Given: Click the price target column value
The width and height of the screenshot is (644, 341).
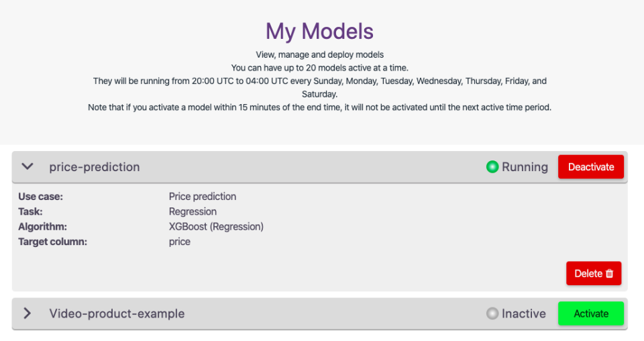Looking at the screenshot, I should [180, 242].
